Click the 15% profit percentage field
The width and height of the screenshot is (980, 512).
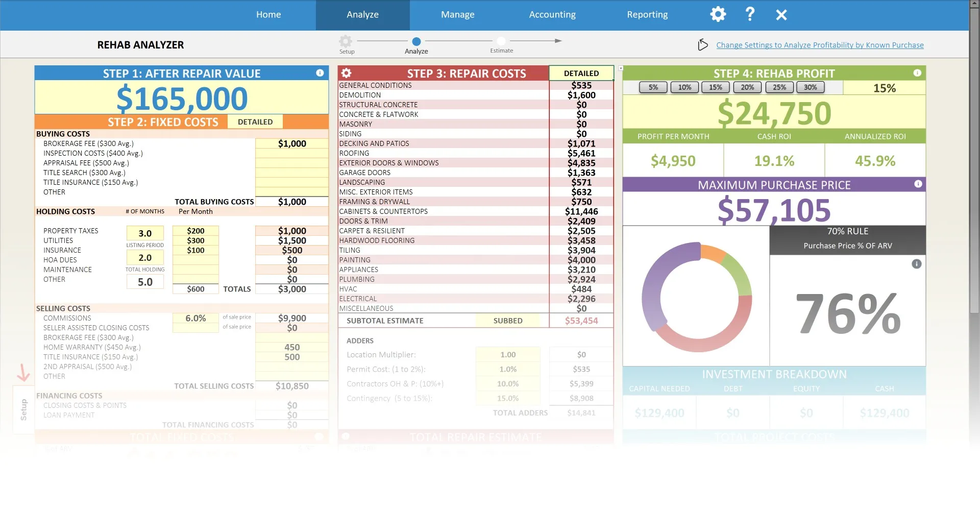click(884, 88)
